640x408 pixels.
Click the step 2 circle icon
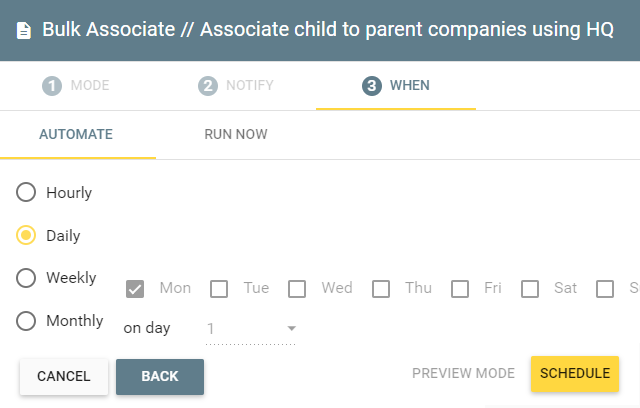tap(208, 86)
